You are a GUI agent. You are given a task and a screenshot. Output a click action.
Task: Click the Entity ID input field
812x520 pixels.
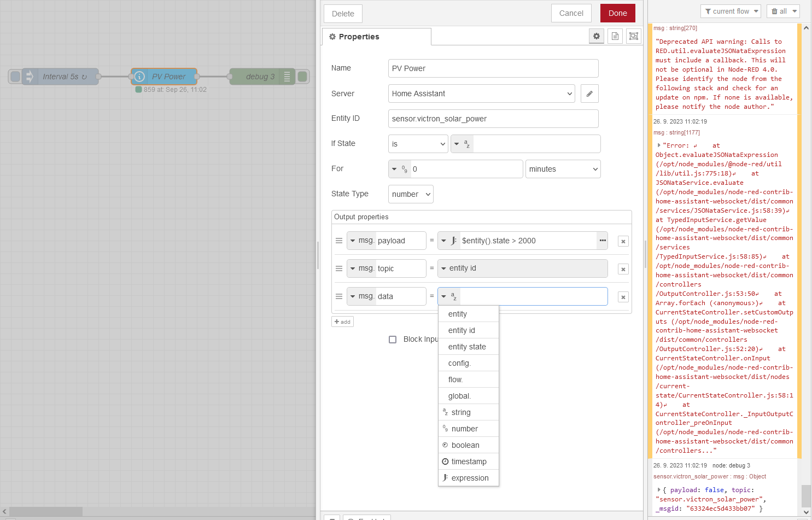(493, 119)
